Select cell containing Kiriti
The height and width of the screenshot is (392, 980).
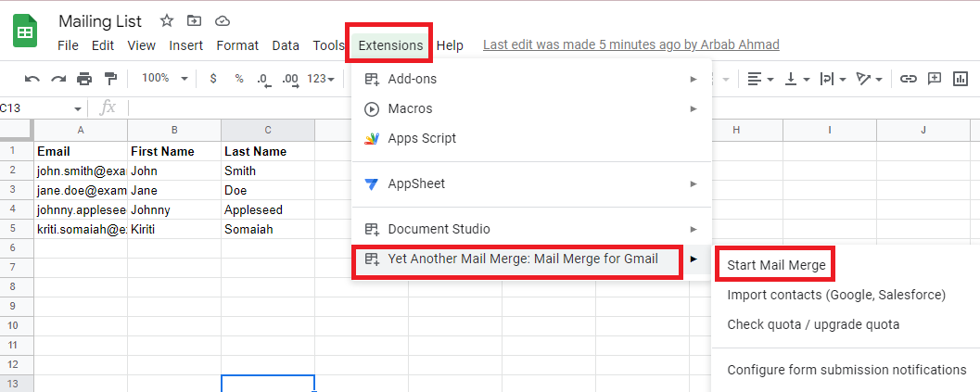(174, 230)
